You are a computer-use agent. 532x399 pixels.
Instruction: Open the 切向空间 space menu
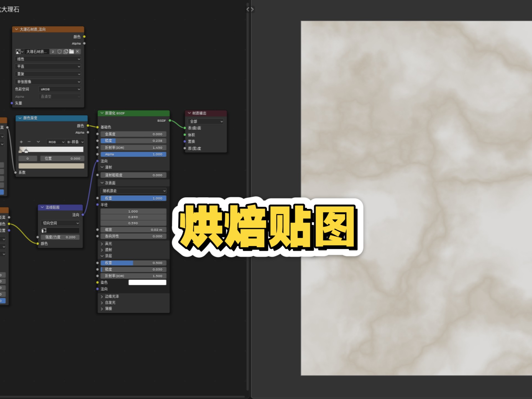[x=60, y=223]
